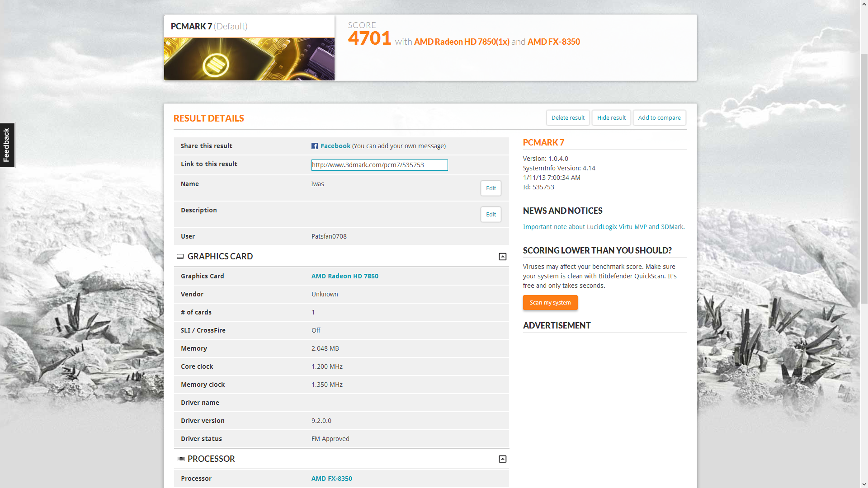
Task: Click the RESULT DETAILS heading
Action: tap(208, 118)
